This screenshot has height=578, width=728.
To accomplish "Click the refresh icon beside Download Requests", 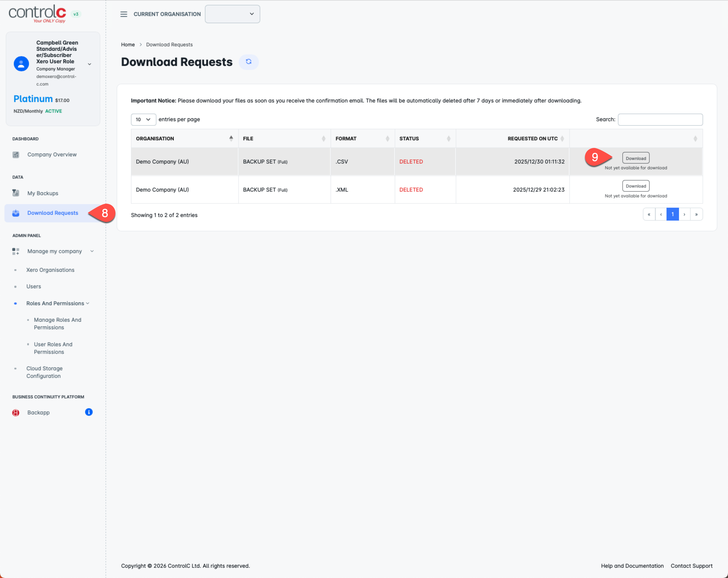I will coord(249,61).
